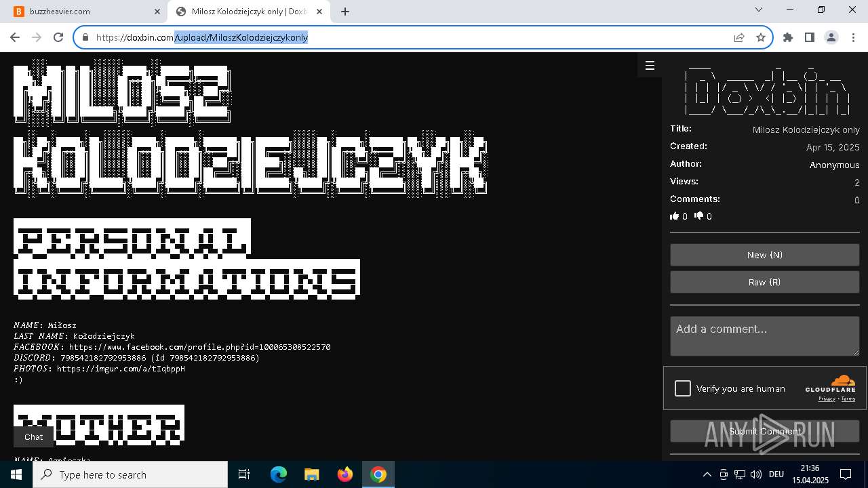Click the thumbs up icon

click(x=674, y=216)
